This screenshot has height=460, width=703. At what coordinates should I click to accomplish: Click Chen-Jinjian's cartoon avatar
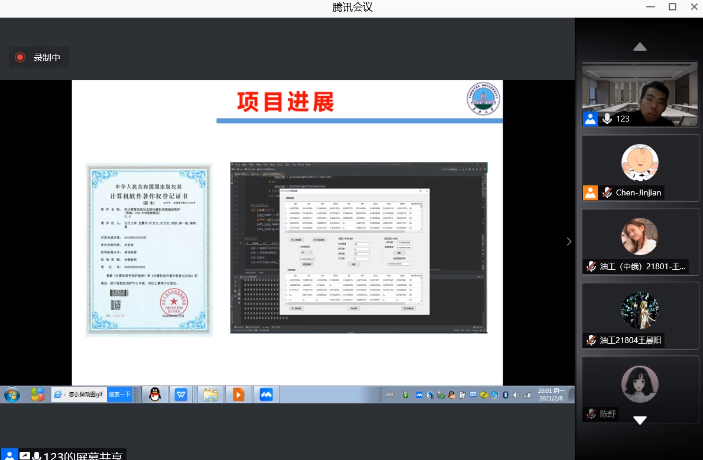point(639,161)
